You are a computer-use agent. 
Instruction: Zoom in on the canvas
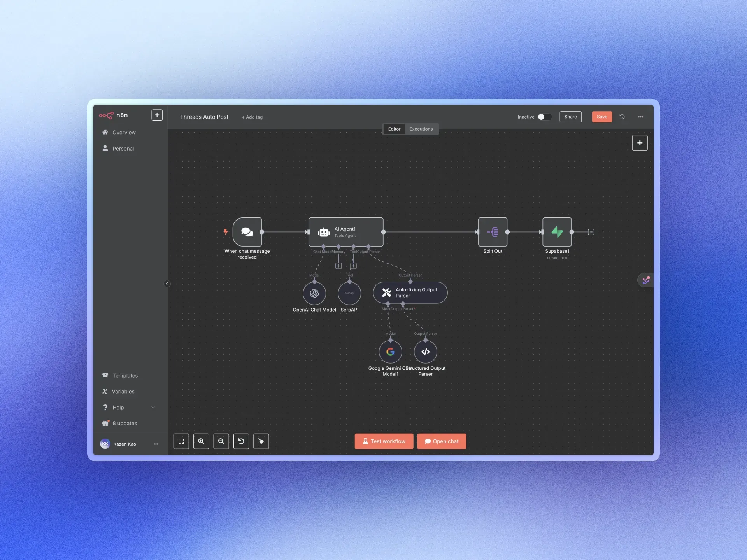pos(201,441)
